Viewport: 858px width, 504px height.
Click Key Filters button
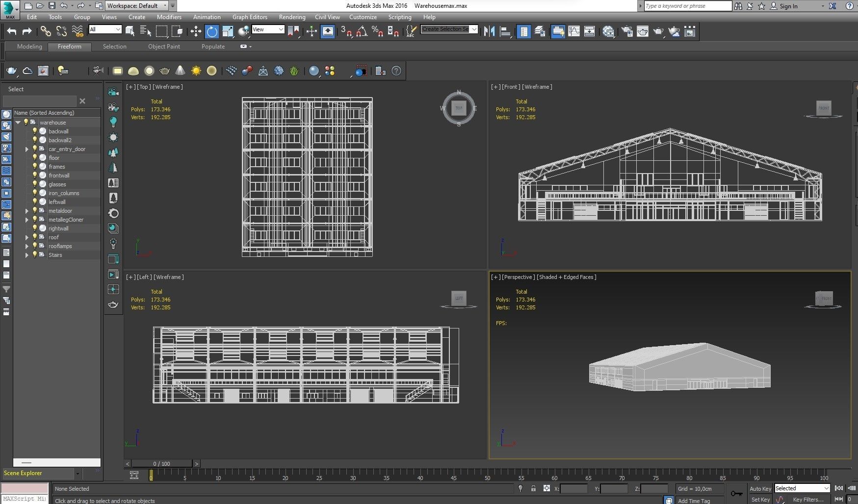click(x=808, y=500)
